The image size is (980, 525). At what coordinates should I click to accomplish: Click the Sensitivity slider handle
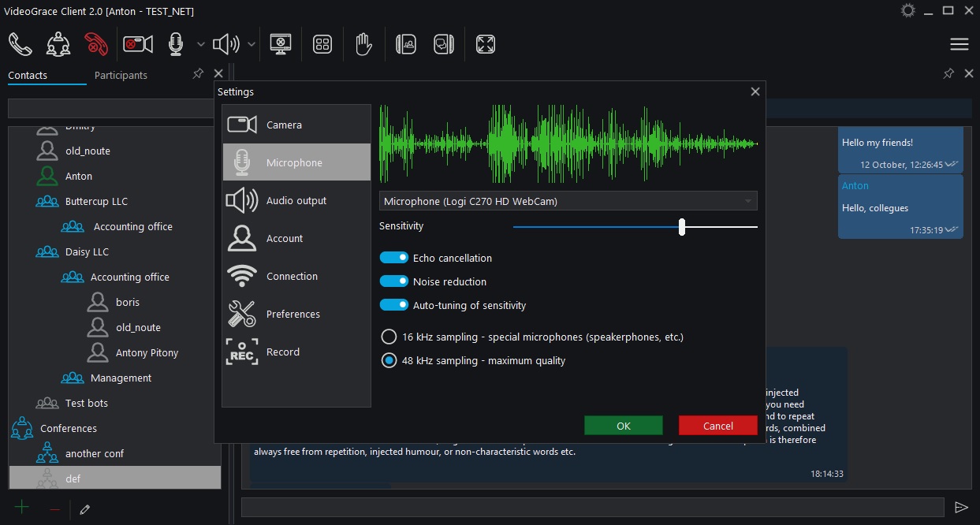point(682,227)
